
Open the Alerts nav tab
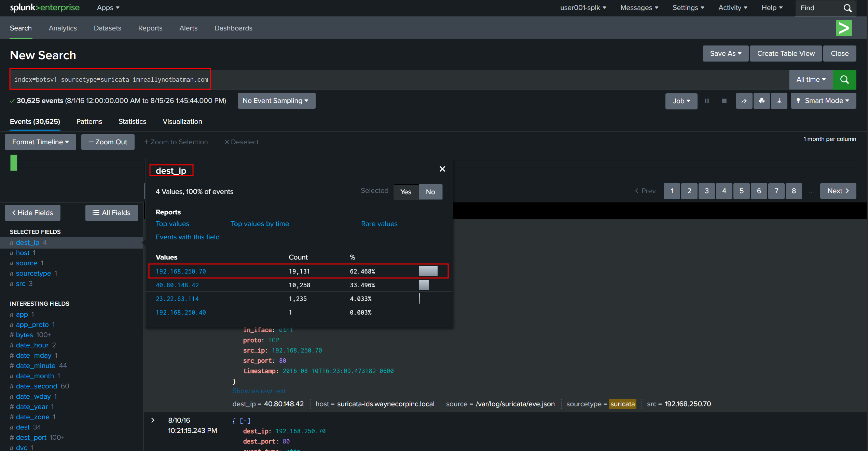click(189, 28)
